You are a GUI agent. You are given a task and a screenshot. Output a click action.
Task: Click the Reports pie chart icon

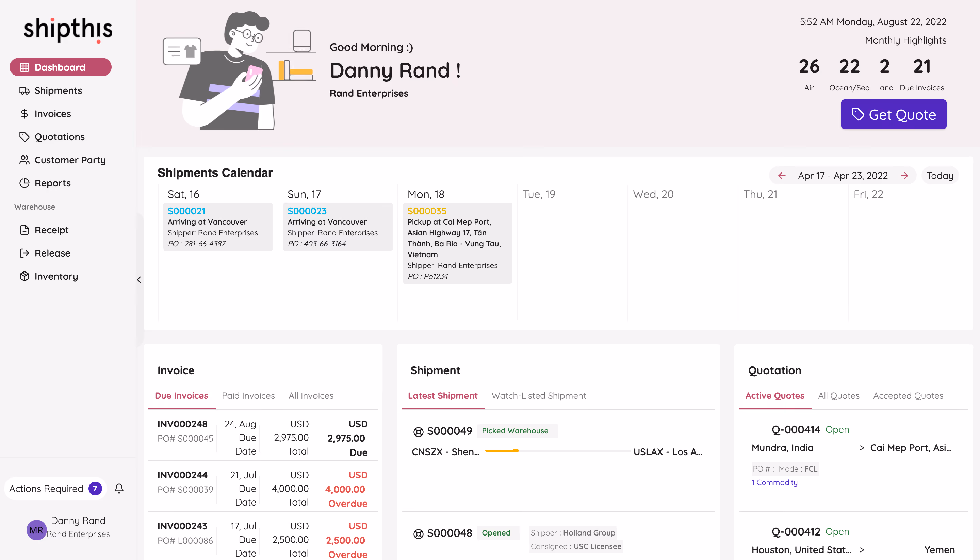[24, 183]
